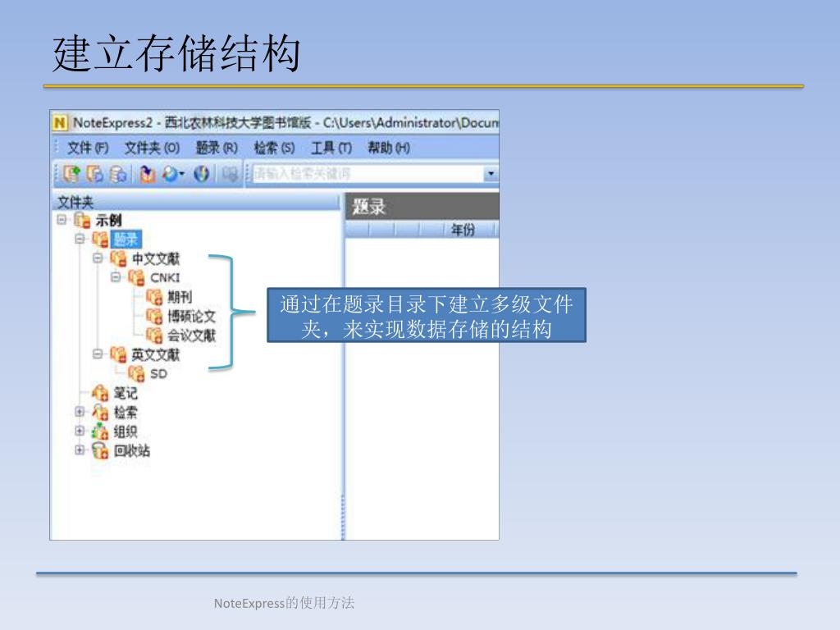
Task: Click the database cylinder toolbar icon
Action: click(118, 174)
